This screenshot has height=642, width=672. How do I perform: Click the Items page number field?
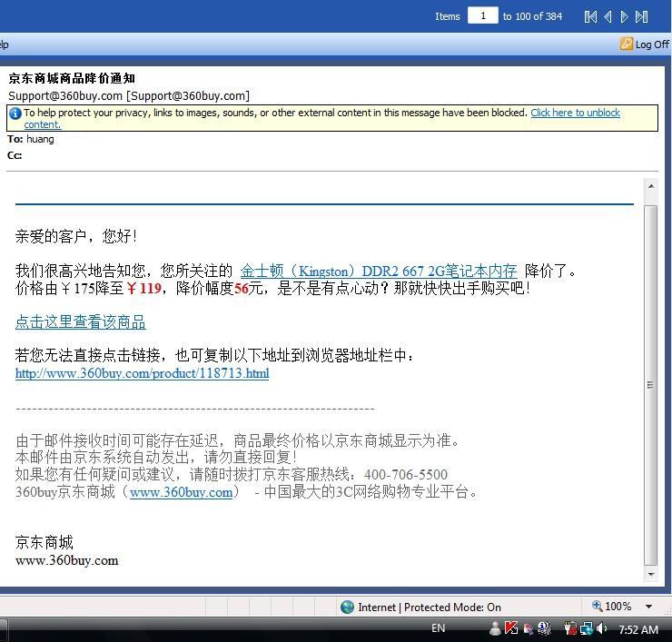click(x=482, y=15)
